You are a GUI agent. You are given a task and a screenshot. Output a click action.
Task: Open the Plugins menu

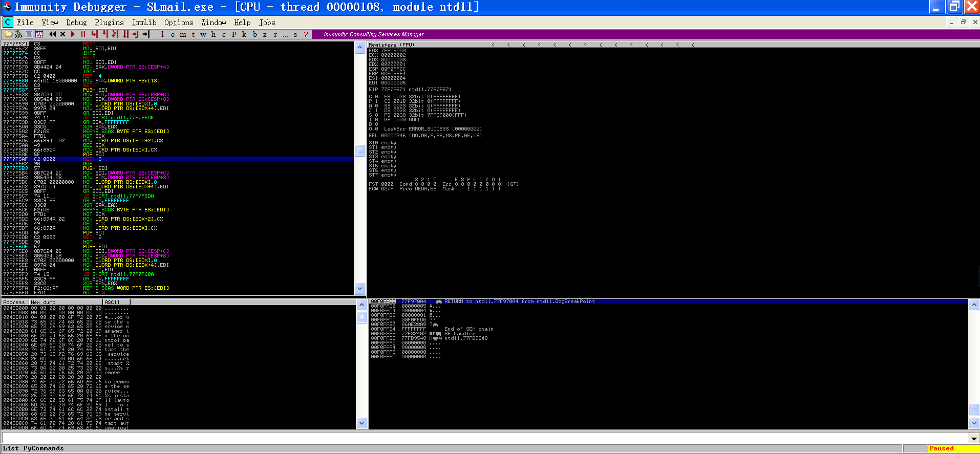(109, 23)
